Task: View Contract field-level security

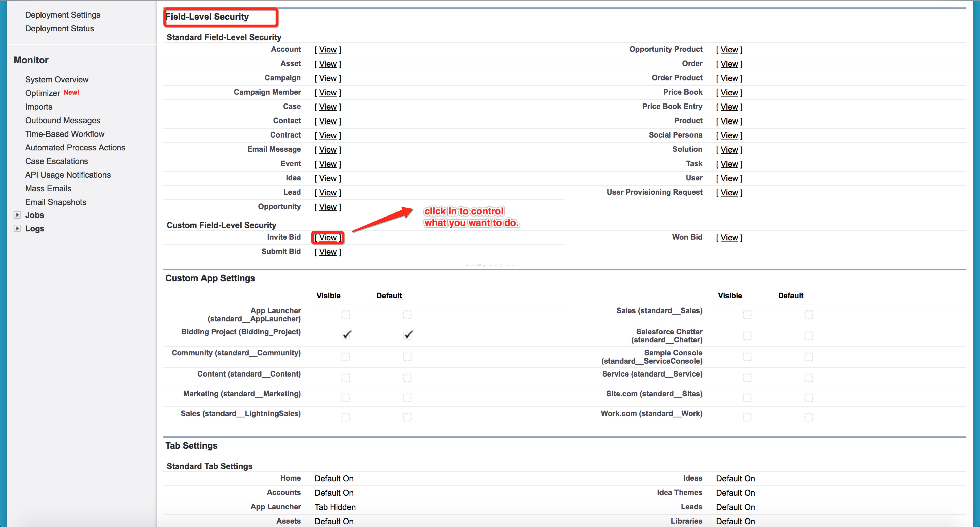Action: coord(328,135)
